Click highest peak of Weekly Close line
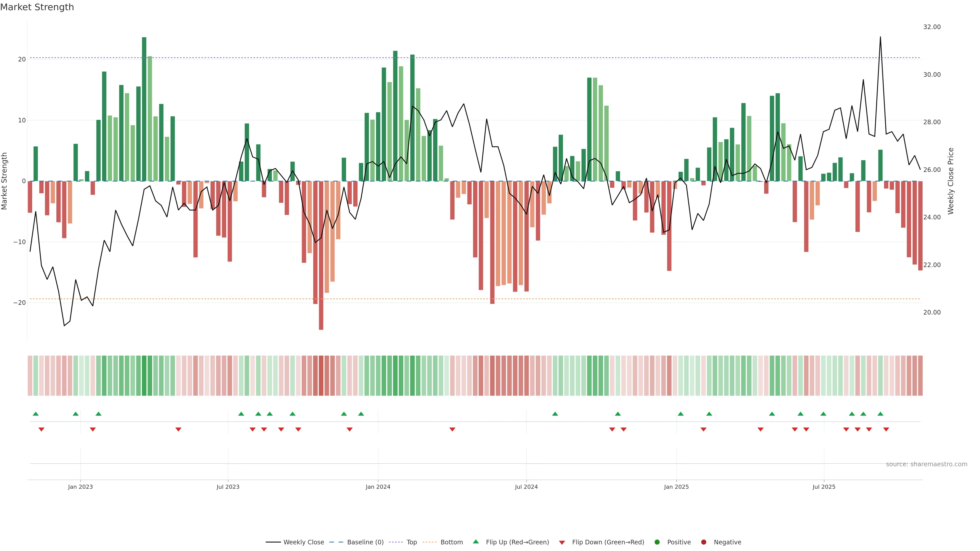The image size is (980, 551). click(880, 37)
